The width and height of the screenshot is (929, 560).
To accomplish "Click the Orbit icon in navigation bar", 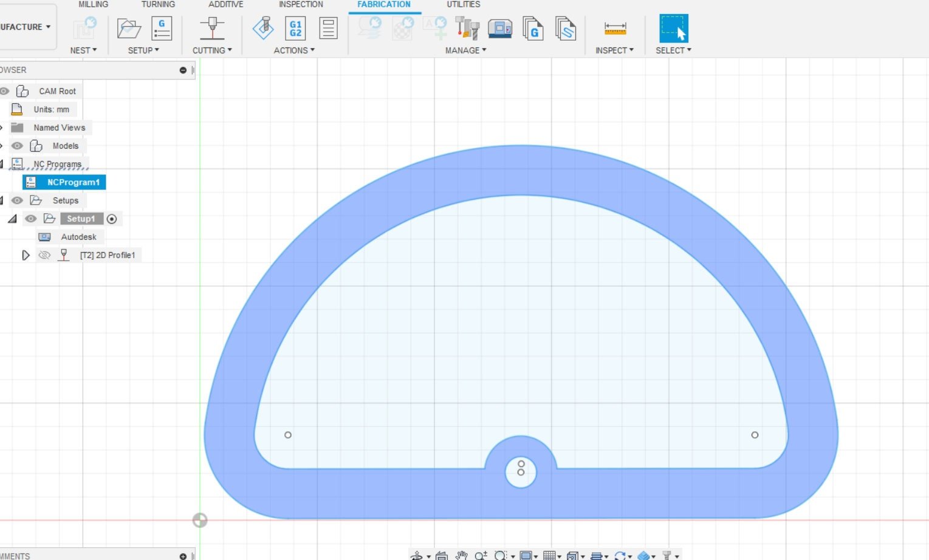I will (x=416, y=556).
